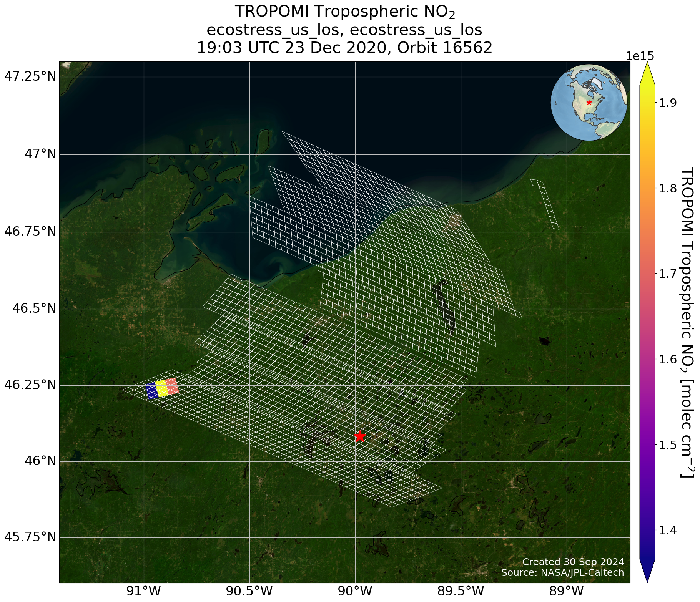The width and height of the screenshot is (700, 602).
Task: Click the 90°W longitude label
Action: click(355, 591)
